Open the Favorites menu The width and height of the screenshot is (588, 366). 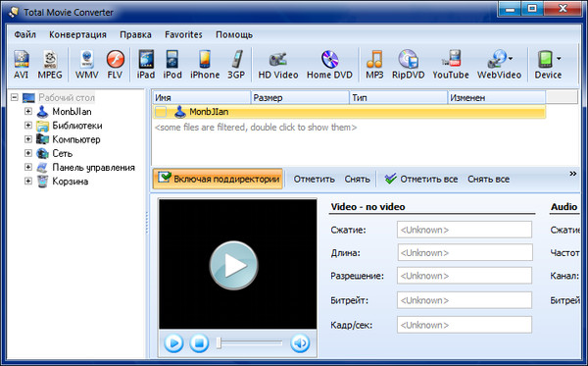(183, 34)
